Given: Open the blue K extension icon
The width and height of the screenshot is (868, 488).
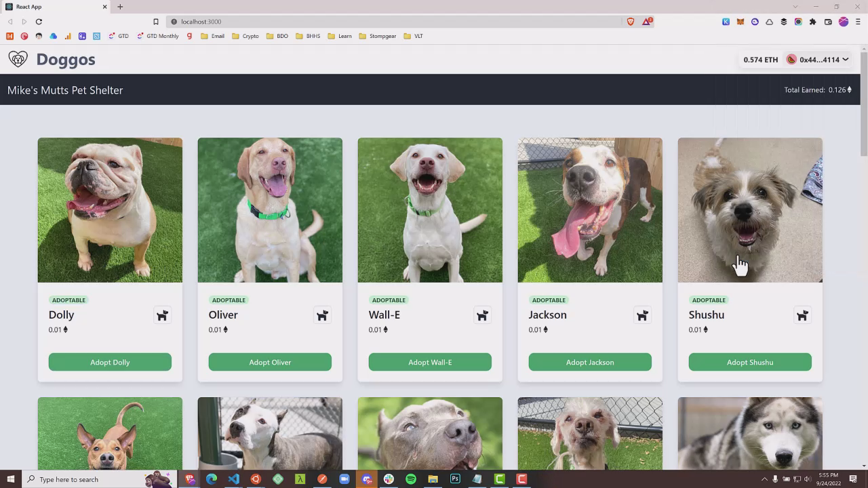Looking at the screenshot, I should (x=726, y=22).
